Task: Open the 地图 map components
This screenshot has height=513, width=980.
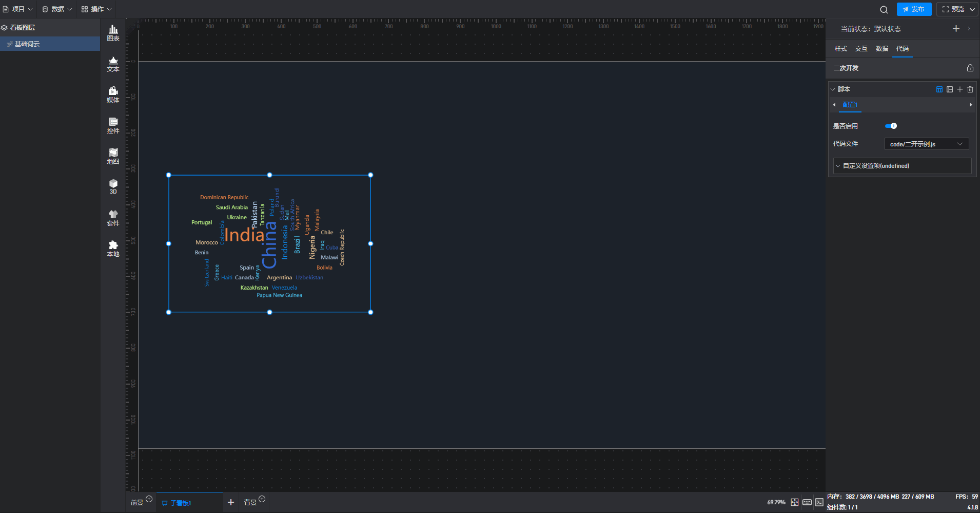Action: click(x=113, y=156)
